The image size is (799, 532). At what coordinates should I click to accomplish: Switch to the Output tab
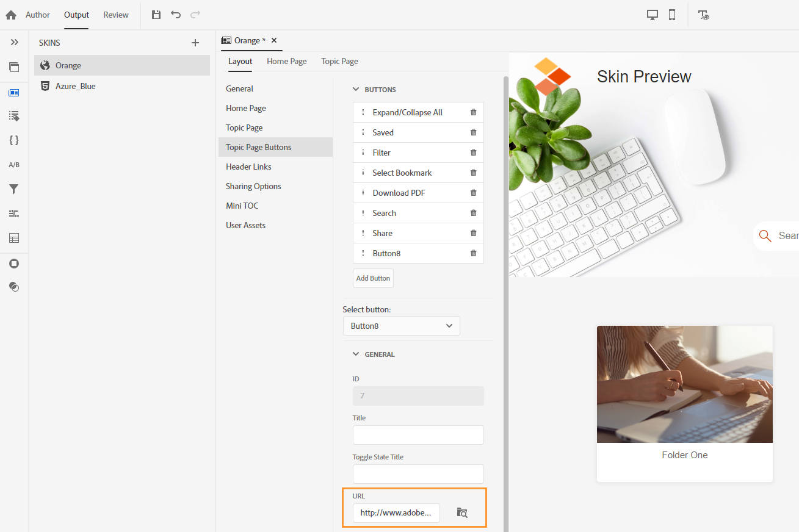[x=76, y=15]
